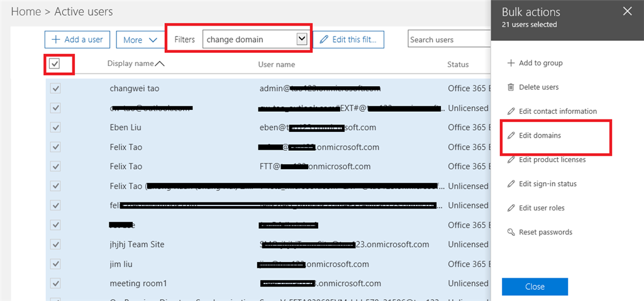The height and width of the screenshot is (301, 644).
Task: Open the Filters change domain dropdown
Action: [302, 39]
